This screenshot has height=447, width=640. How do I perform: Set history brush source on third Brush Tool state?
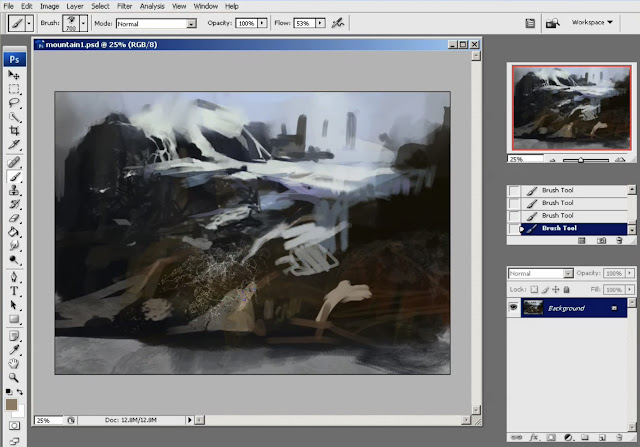[x=514, y=216]
